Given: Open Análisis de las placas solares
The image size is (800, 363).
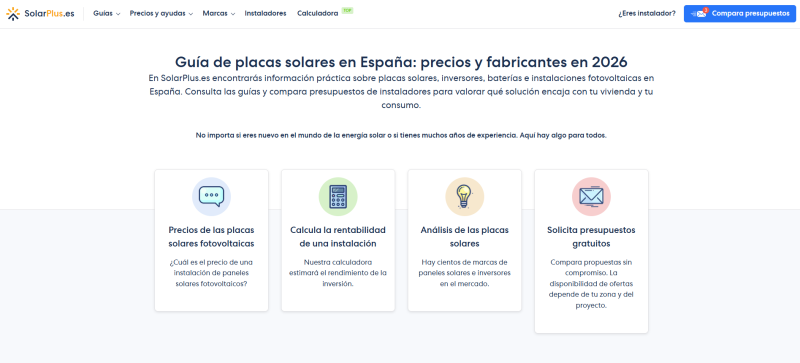Looking at the screenshot, I should pyautogui.click(x=464, y=237).
